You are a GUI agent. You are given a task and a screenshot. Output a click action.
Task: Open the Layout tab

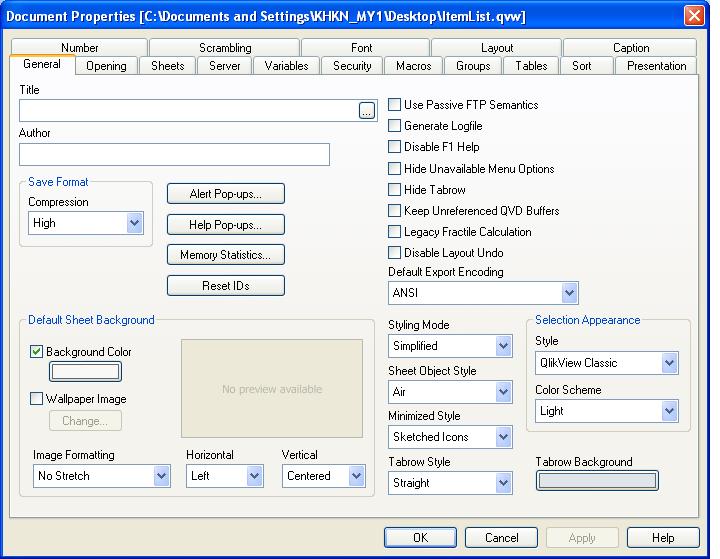point(497,47)
